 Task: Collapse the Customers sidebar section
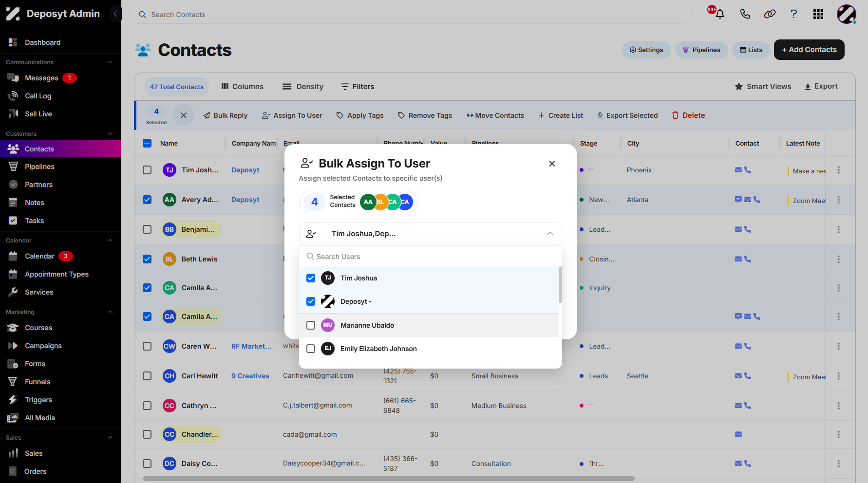[110, 134]
